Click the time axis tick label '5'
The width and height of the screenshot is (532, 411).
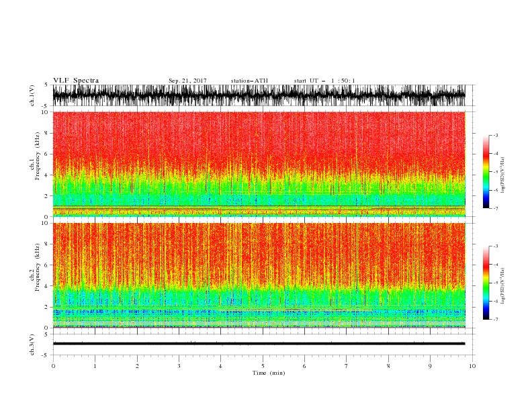click(x=263, y=366)
